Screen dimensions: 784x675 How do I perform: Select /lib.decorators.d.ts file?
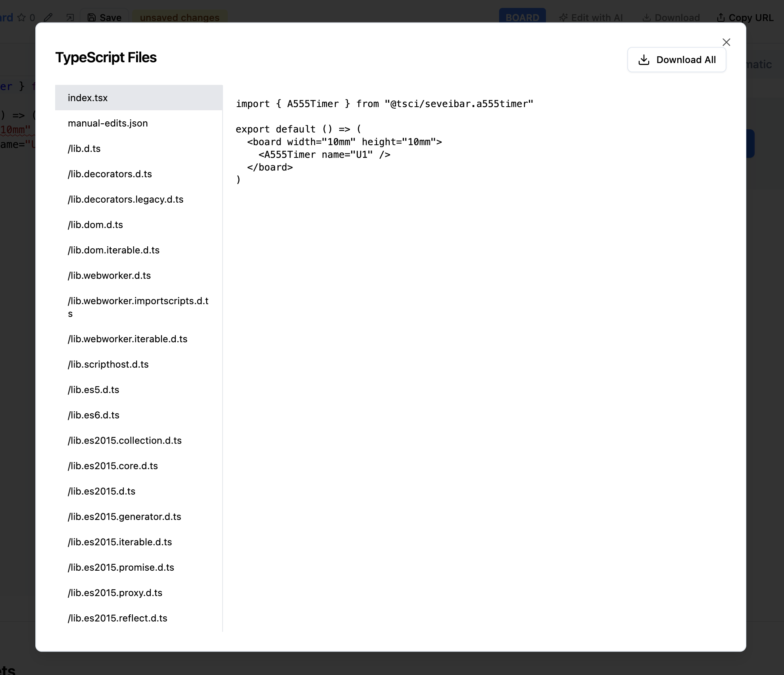coord(110,174)
